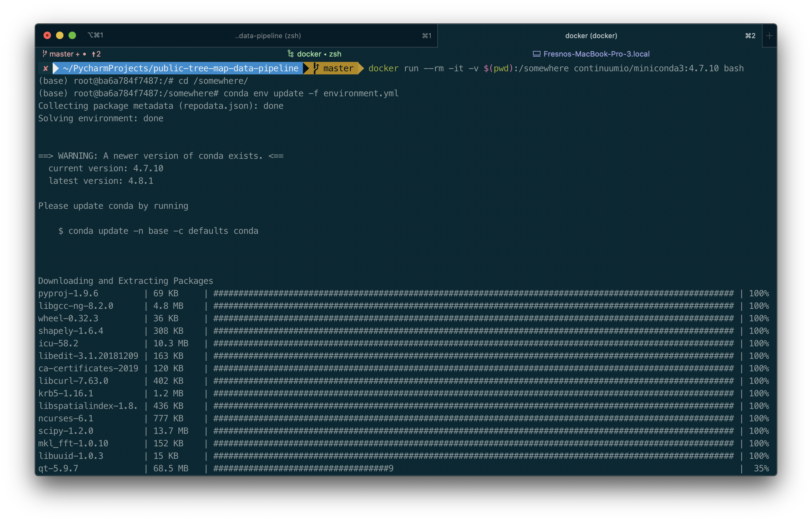The width and height of the screenshot is (812, 522).
Task: Click the git branch icon beside master +
Action: point(44,53)
